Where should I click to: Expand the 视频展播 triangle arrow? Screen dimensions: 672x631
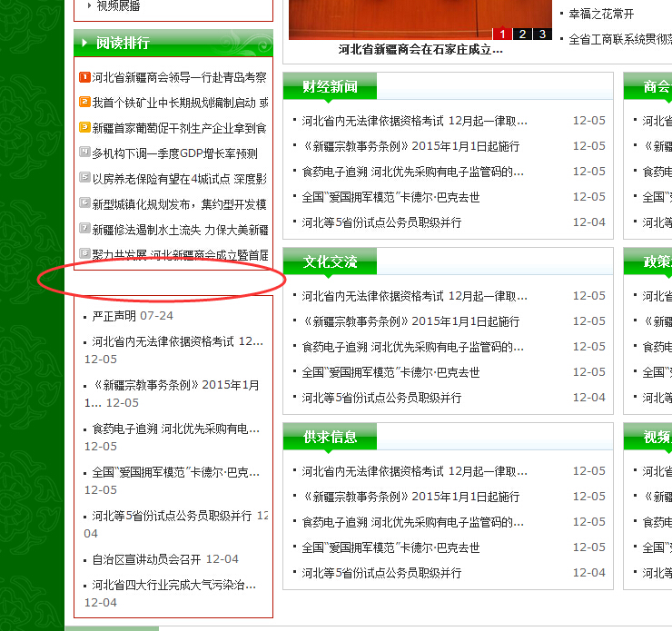89,5
